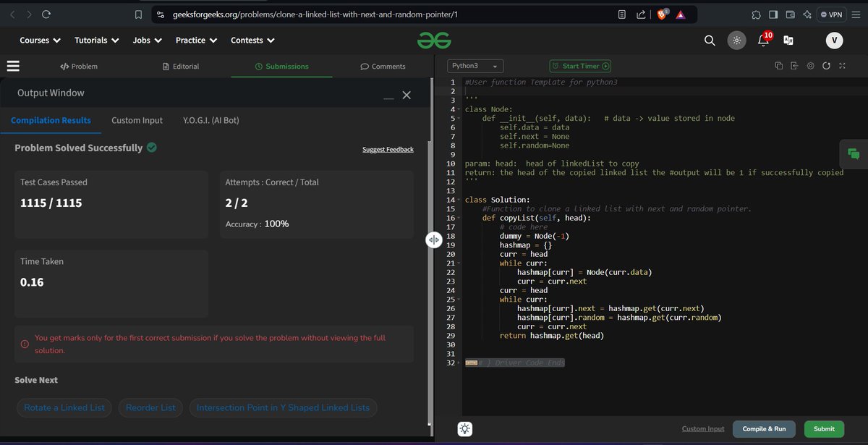This screenshot has height=445, width=868.
Task: Open the import code icon in editor toolbar
Action: (x=794, y=66)
